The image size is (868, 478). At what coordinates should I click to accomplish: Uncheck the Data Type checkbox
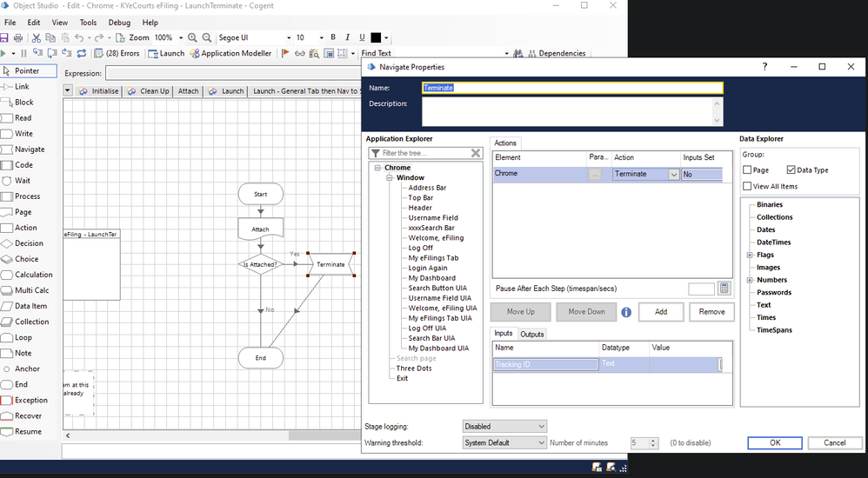click(791, 170)
